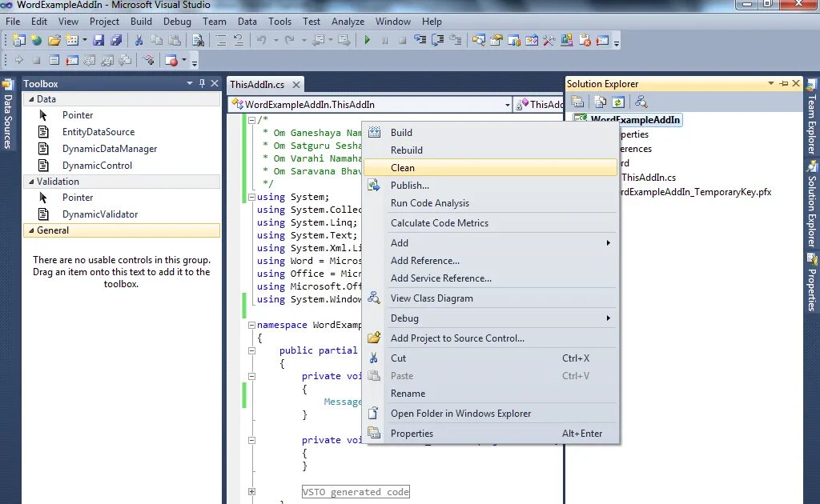Open the Toolbox window position dropdown

pos(190,83)
